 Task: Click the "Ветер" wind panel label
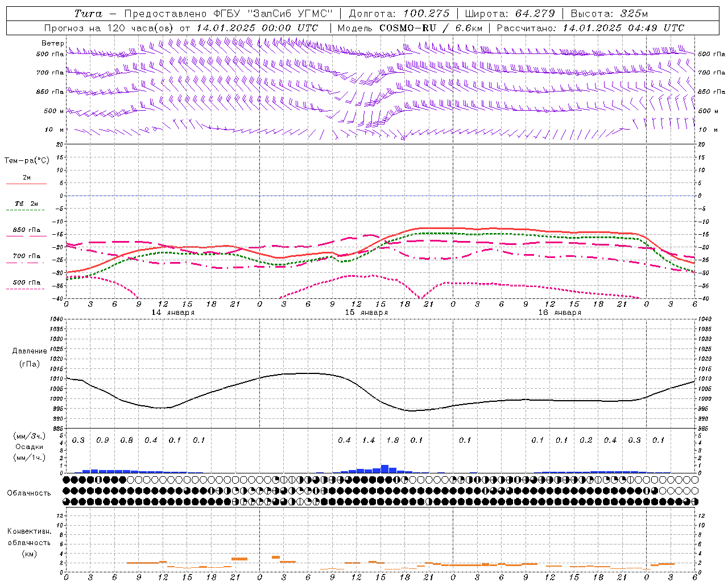coord(53,43)
